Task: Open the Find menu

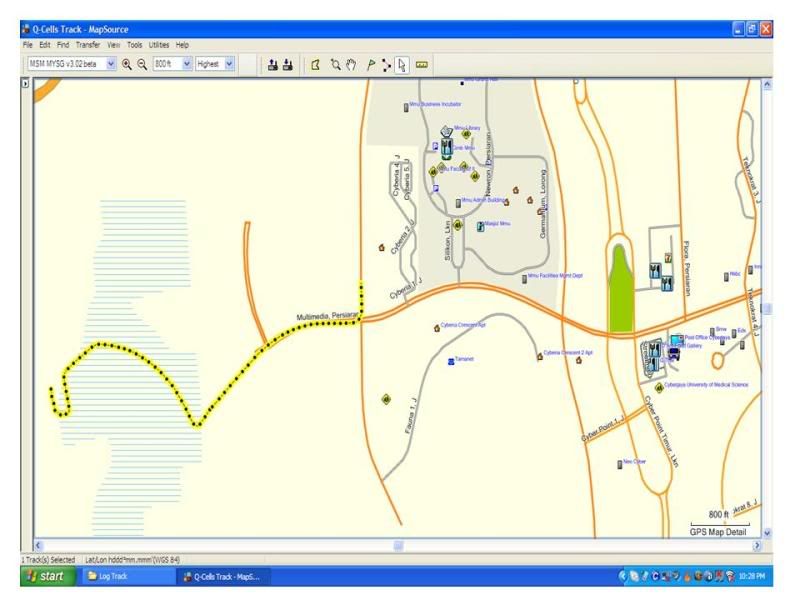Action: point(63,45)
